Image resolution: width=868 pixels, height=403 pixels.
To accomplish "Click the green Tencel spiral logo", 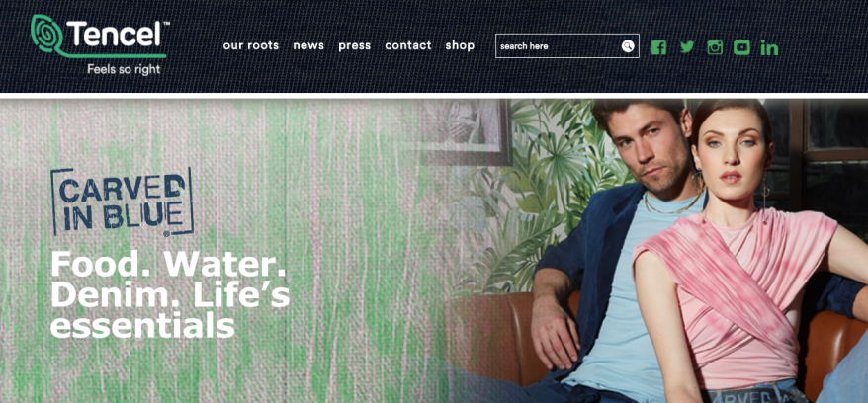I will tap(46, 34).
